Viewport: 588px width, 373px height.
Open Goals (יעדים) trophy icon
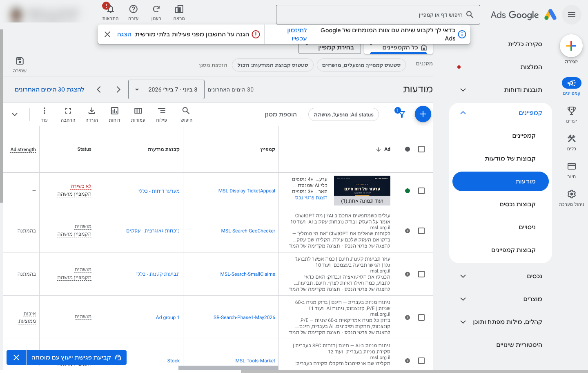click(x=572, y=111)
